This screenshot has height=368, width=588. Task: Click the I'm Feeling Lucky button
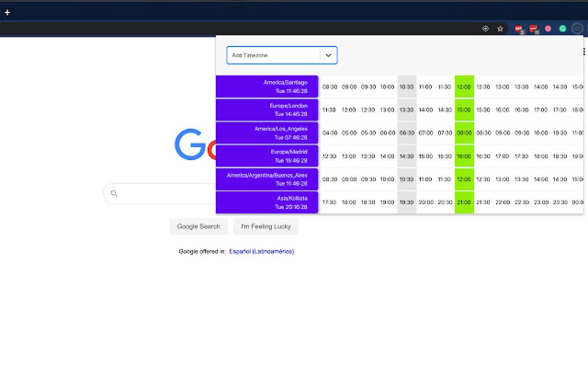265,226
